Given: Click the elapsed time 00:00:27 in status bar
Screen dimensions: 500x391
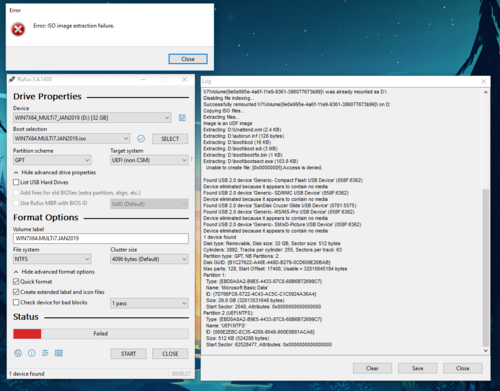Looking at the screenshot, I should pyautogui.click(x=181, y=374).
